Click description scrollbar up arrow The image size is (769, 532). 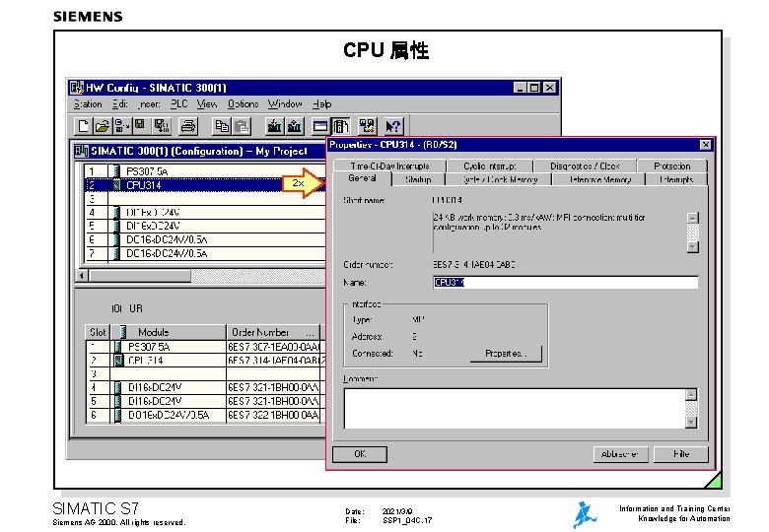tap(692, 218)
